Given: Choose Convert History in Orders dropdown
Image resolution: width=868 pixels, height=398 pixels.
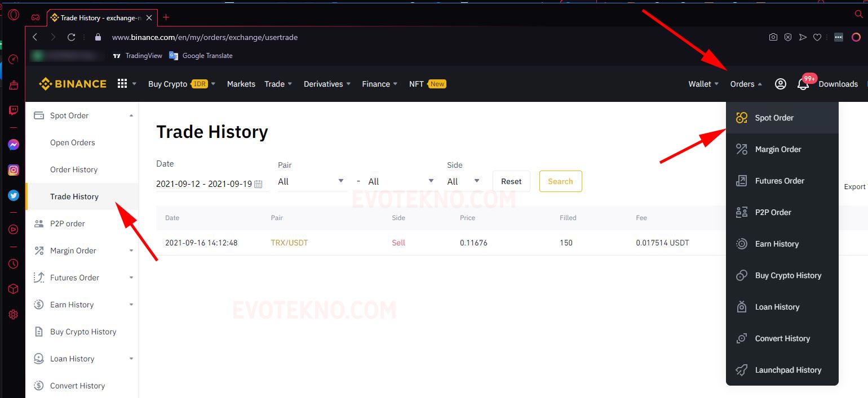Looking at the screenshot, I should (x=782, y=338).
